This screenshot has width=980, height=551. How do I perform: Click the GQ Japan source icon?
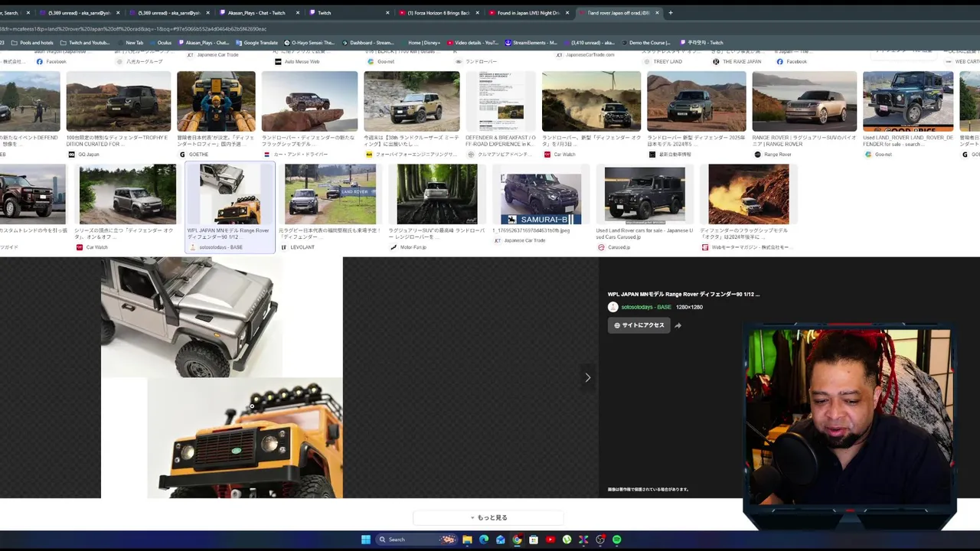click(x=72, y=155)
